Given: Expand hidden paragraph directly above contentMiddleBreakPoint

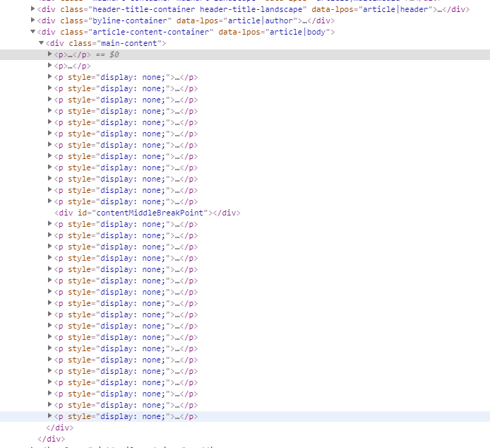Looking at the screenshot, I should (50, 201).
